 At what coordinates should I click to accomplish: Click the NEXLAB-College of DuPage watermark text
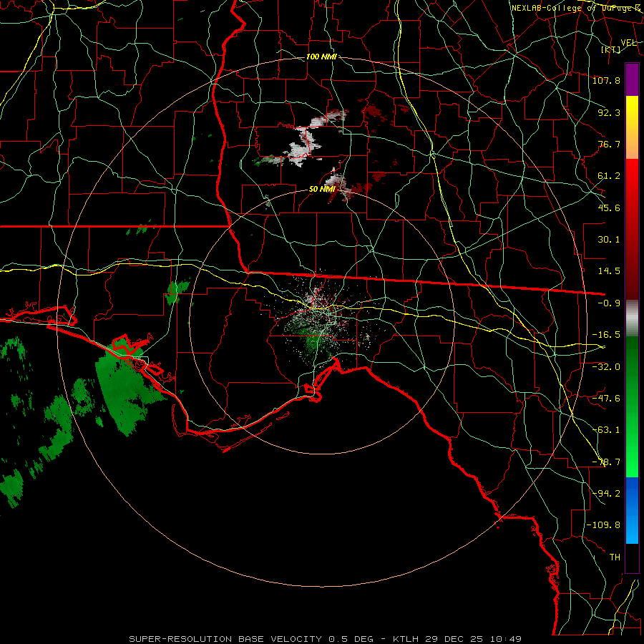[x=576, y=8]
